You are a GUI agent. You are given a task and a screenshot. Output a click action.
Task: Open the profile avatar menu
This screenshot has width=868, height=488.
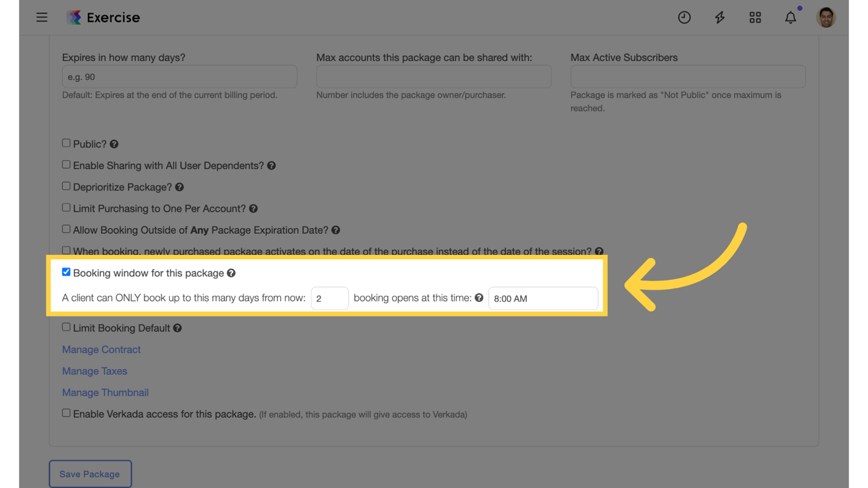[825, 17]
